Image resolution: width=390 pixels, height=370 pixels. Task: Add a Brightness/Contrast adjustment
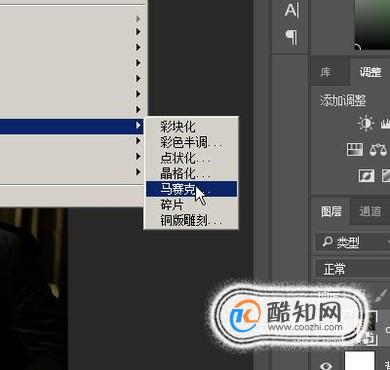(366, 124)
